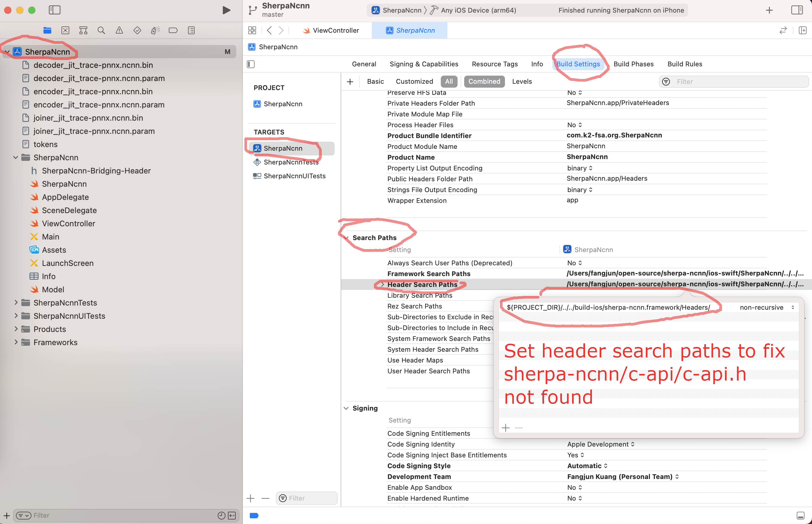Collapse the Search Paths section
812x524 pixels.
click(x=346, y=238)
